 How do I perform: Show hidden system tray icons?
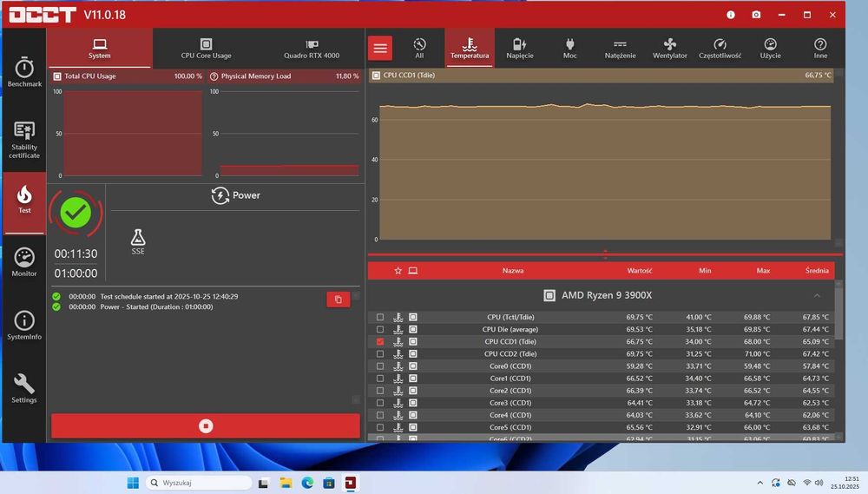tap(760, 483)
